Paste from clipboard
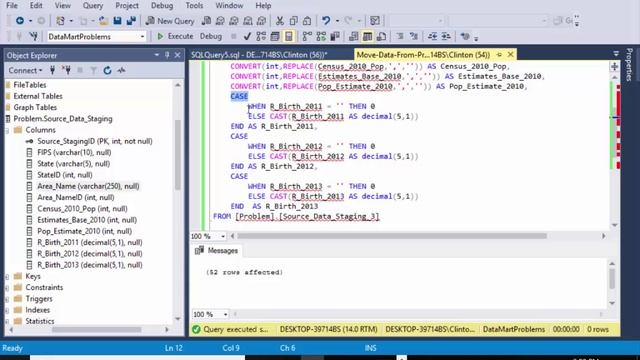 (x=307, y=20)
